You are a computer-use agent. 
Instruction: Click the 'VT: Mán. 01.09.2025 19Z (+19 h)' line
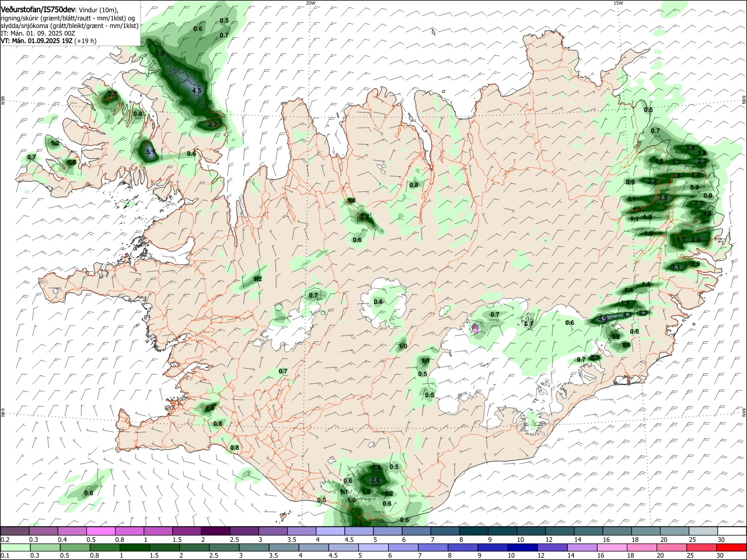click(48, 41)
